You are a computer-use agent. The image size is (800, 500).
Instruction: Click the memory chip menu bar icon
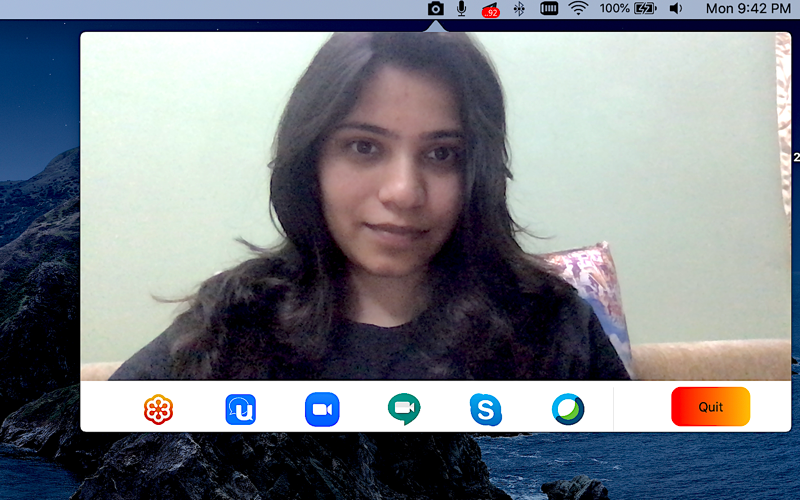549,9
